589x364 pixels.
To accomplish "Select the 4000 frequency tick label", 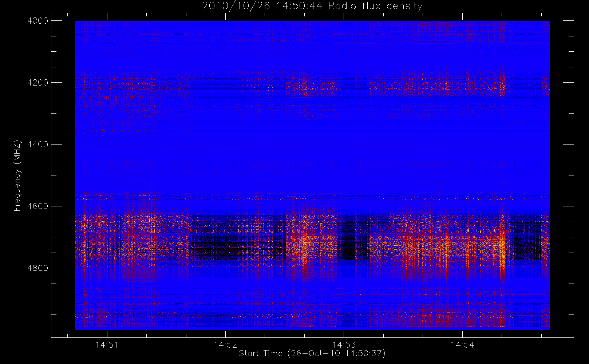I will pyautogui.click(x=38, y=21).
